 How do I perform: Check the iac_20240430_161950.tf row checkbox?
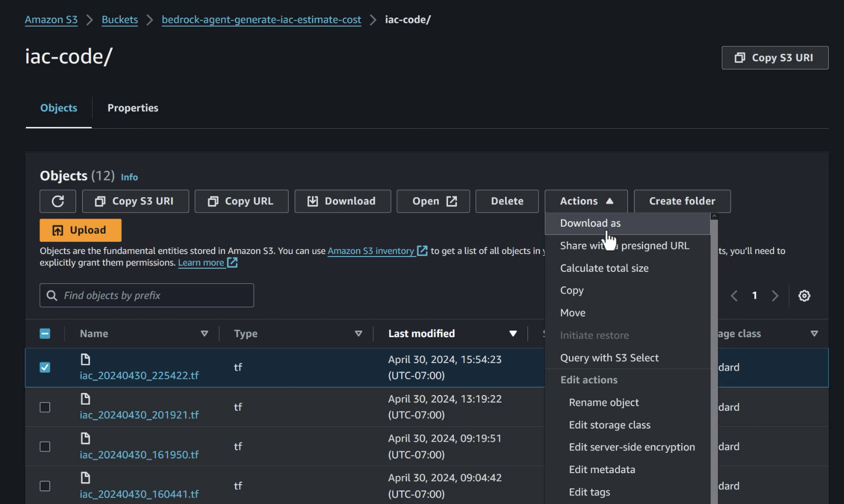tap(45, 447)
